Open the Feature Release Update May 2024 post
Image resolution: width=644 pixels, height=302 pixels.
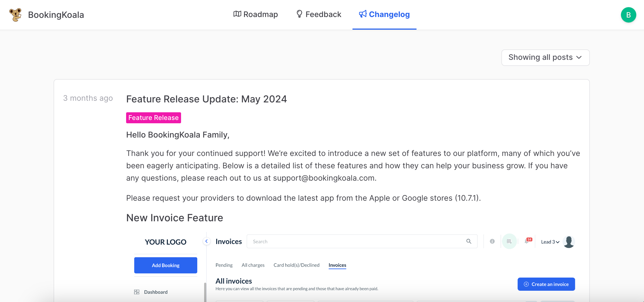point(206,99)
